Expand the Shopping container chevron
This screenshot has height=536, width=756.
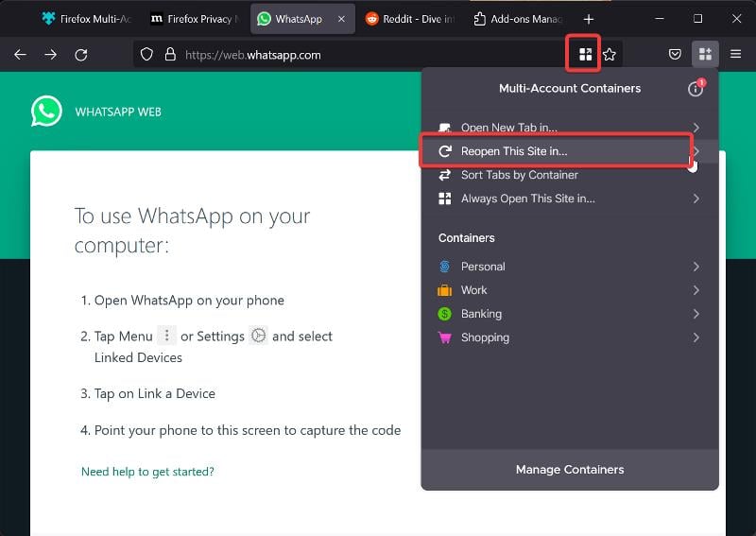(696, 337)
